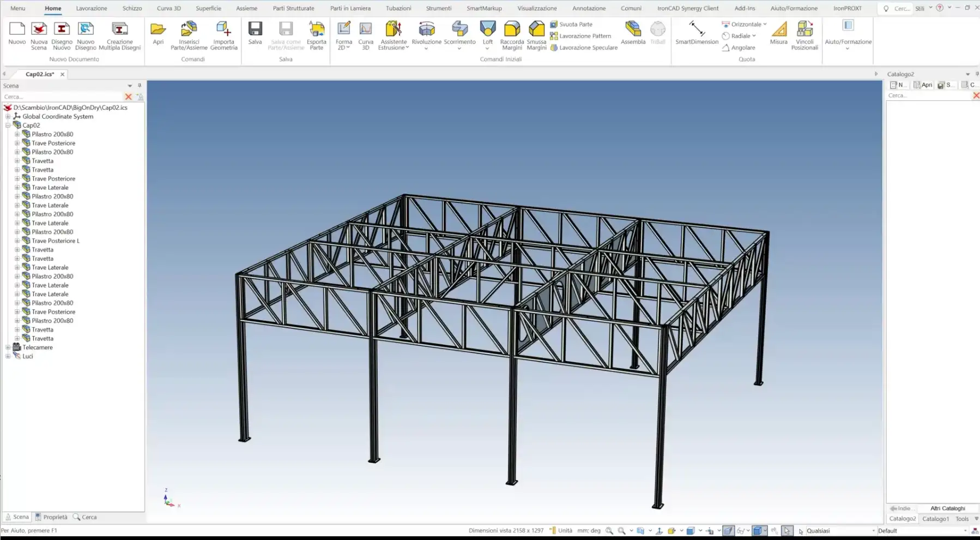Expand the Telecamere tree node
The image size is (980, 540).
8,347
